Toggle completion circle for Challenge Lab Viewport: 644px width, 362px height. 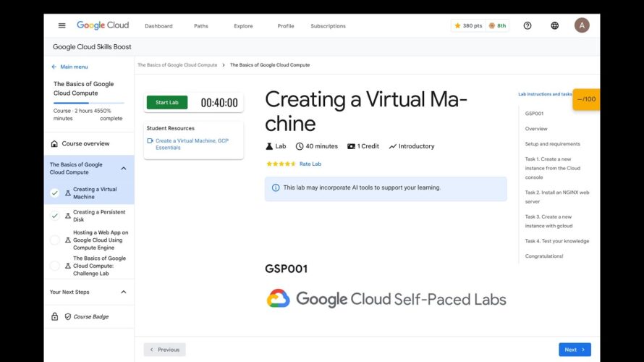(54, 266)
